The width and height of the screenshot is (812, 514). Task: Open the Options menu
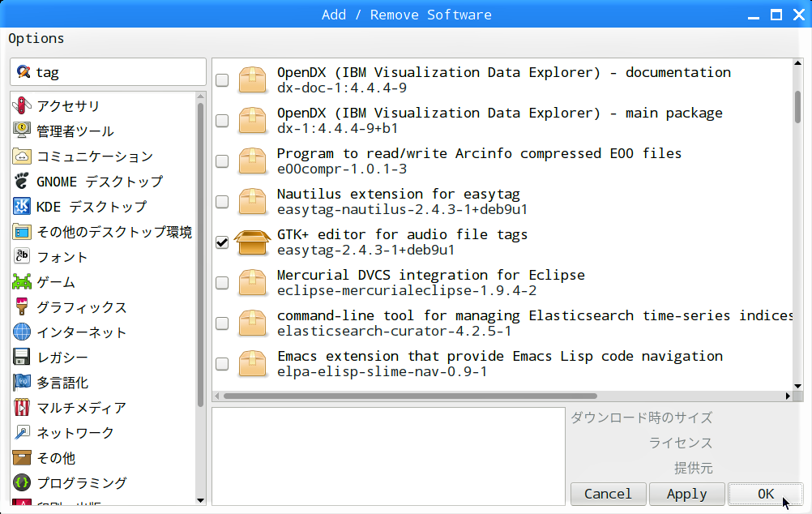pos(36,38)
